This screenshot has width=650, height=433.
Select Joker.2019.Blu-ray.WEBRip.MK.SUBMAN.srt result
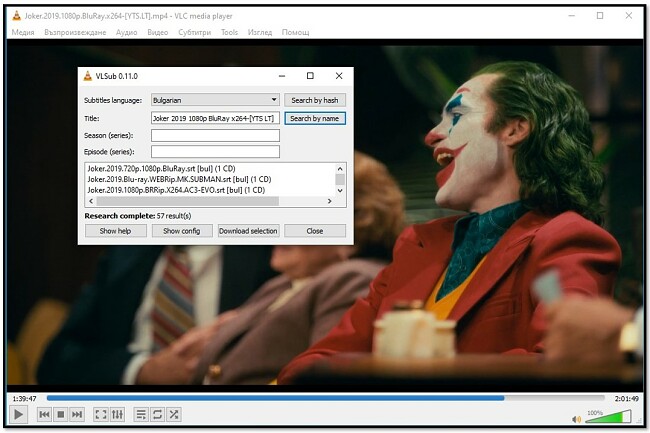tap(179, 179)
